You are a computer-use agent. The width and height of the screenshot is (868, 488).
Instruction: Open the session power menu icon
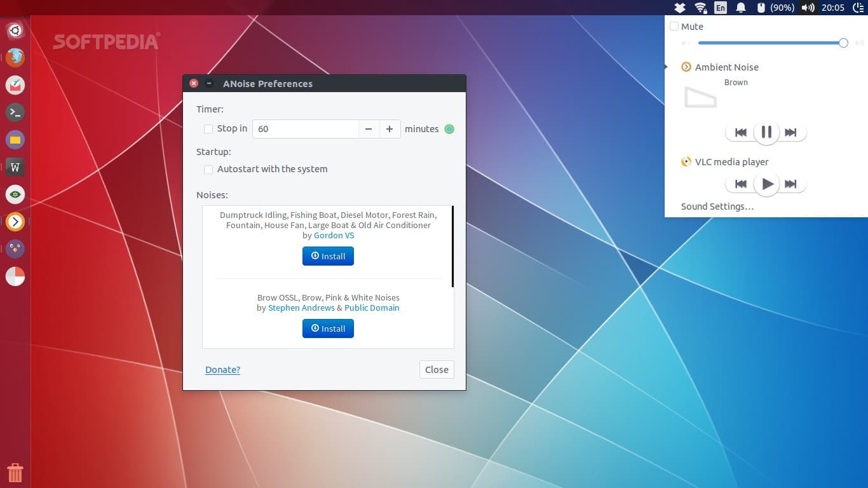(857, 8)
